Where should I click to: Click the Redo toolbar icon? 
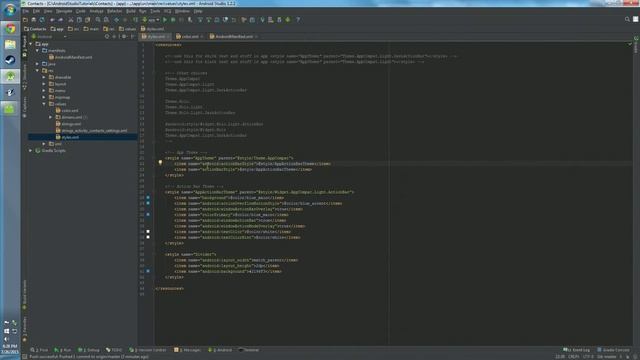click(60, 20)
